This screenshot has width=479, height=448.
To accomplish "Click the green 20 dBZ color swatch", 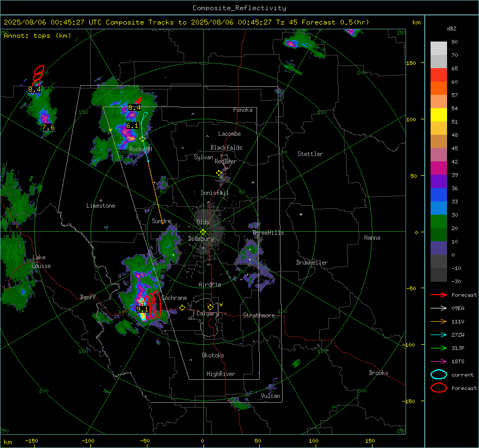I will tap(439, 222).
